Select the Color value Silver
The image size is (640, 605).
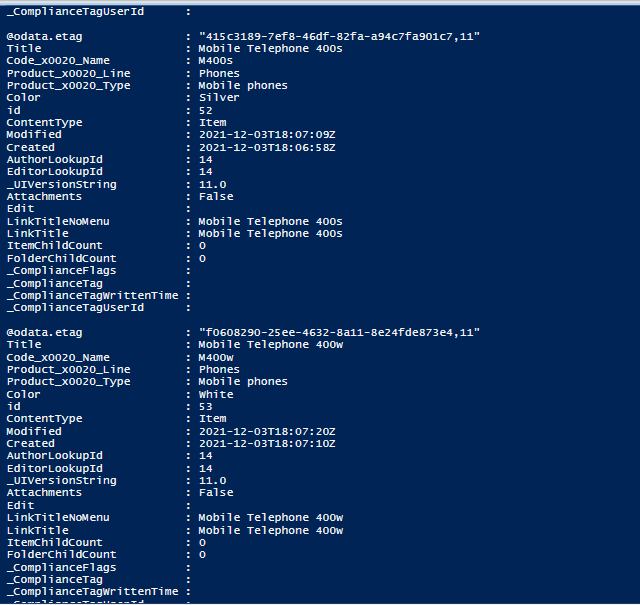click(219, 98)
